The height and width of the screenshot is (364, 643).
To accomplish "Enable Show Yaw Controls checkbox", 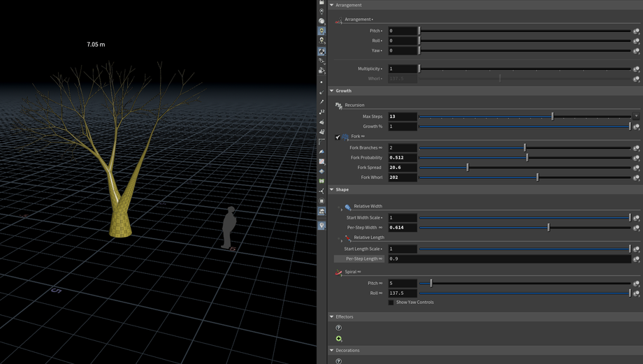I will click(391, 303).
